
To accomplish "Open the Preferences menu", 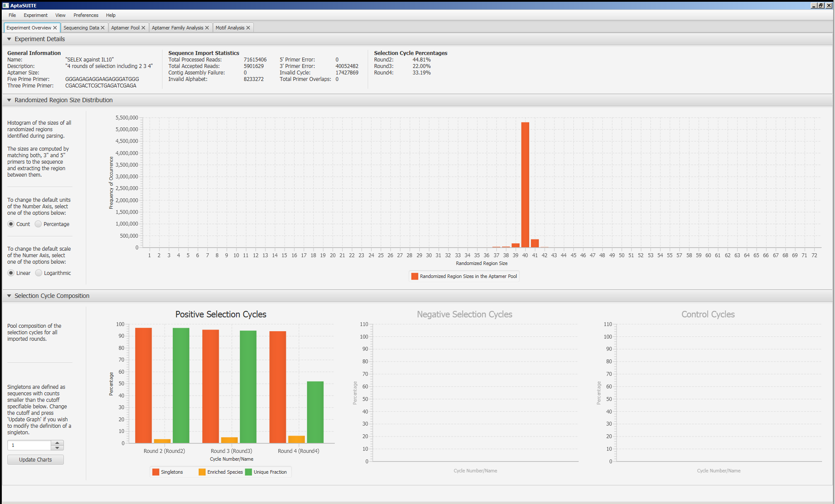I will 86,15.
